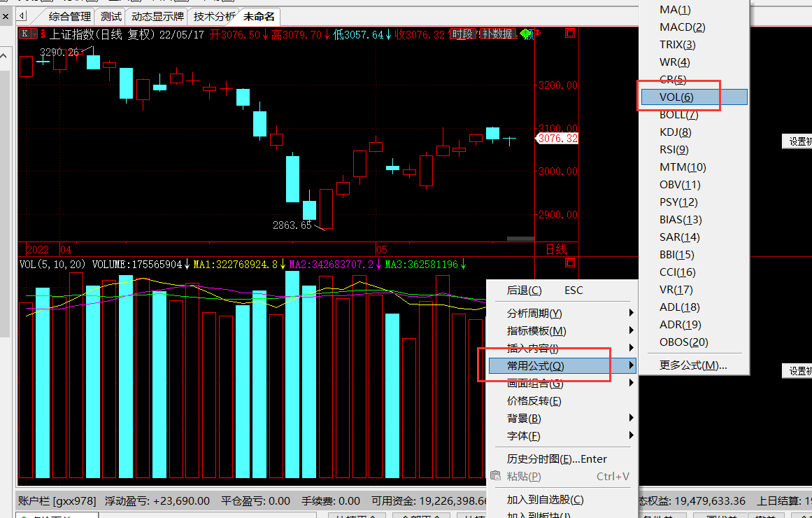812x518 pixels.
Task: Choose 后退(C) in the context menu
Action: pos(562,290)
